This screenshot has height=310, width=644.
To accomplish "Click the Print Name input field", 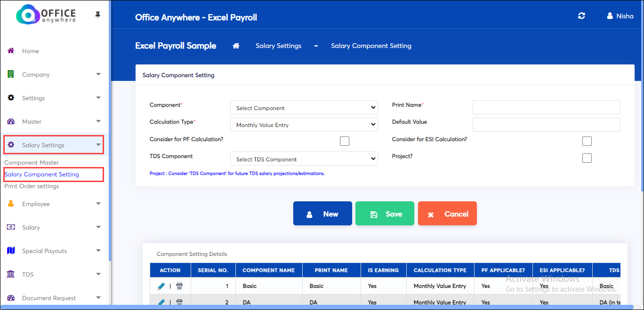I will tap(546, 107).
